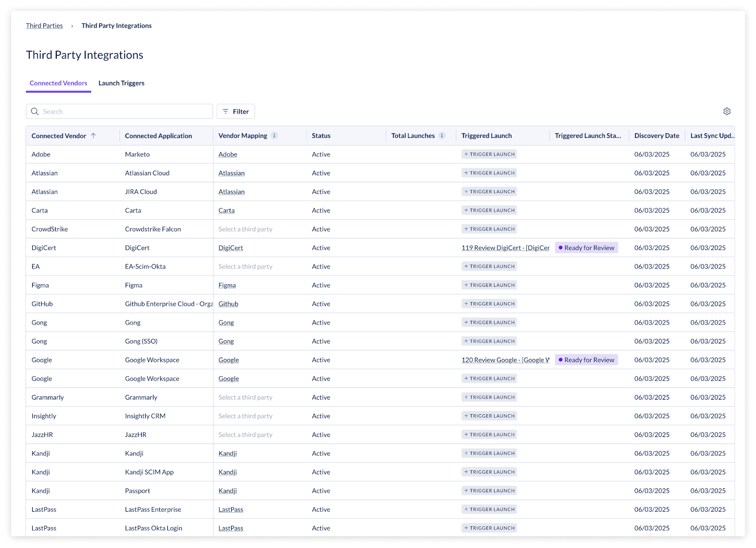The image size is (756, 548).
Task: Open Figma vendor mapping link
Action: point(227,285)
